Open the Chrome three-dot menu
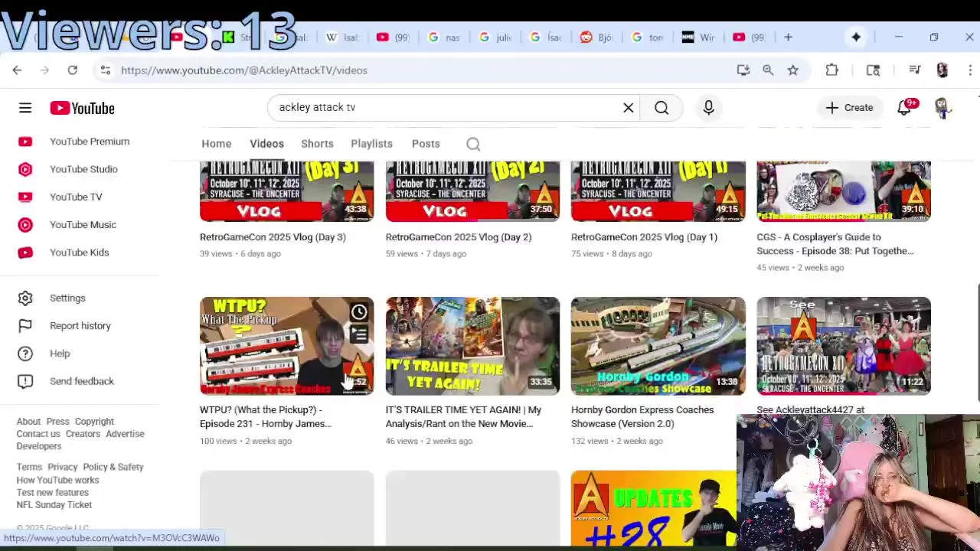980x551 pixels. [970, 70]
